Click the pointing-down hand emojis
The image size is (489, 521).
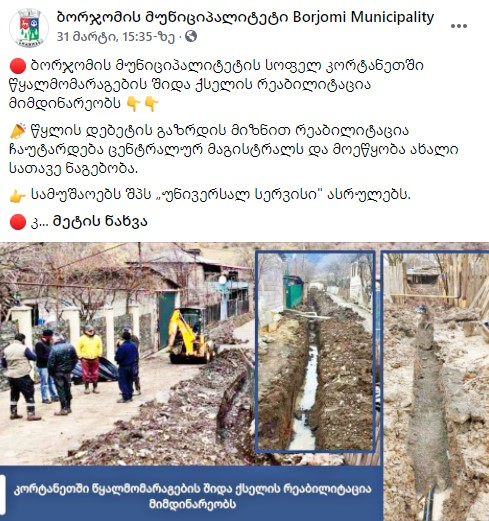pyautogui.click(x=142, y=104)
